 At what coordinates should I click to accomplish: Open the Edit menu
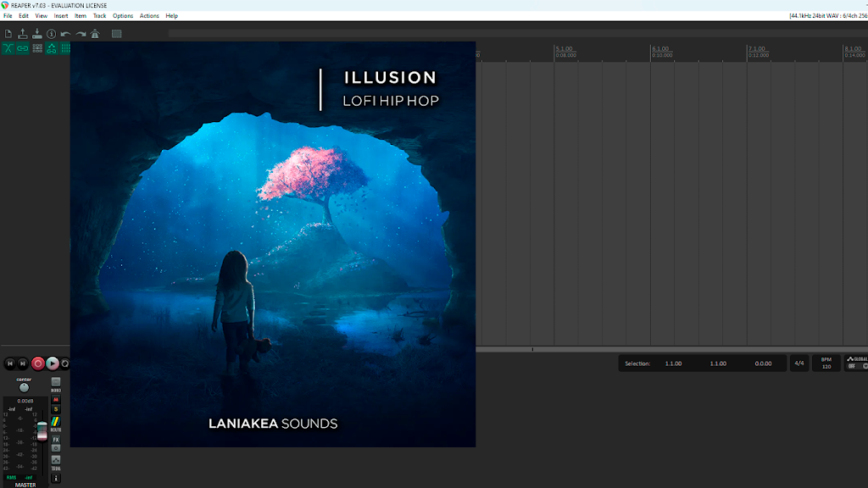tap(23, 16)
